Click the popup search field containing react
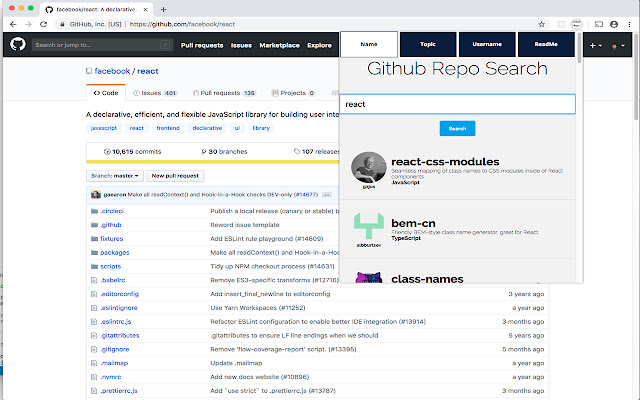 coord(457,104)
